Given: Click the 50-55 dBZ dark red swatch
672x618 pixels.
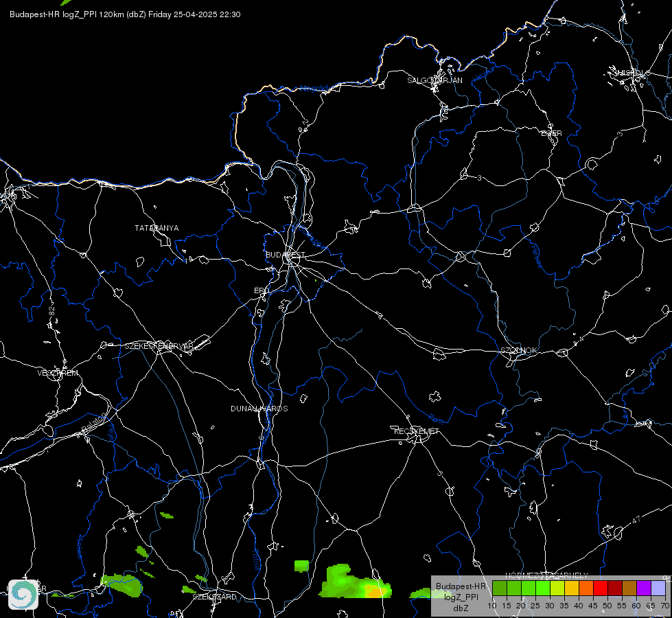Looking at the screenshot, I should (x=615, y=588).
